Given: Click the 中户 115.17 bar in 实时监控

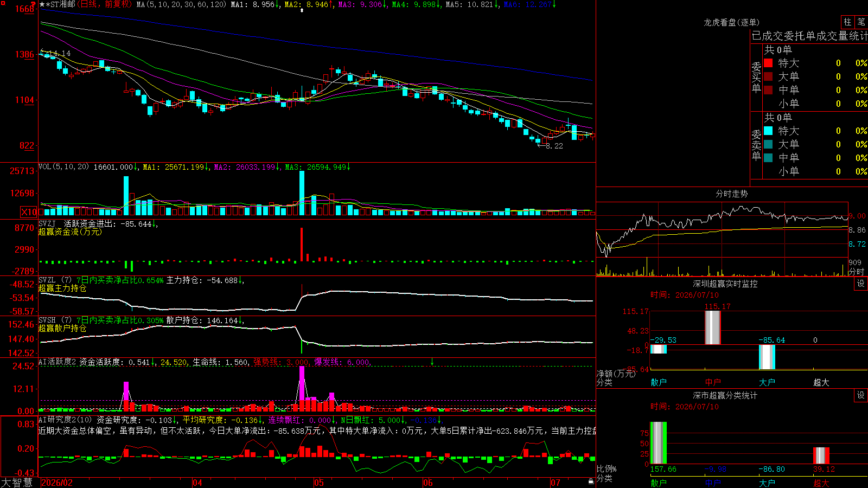Looking at the screenshot, I should point(713,328).
